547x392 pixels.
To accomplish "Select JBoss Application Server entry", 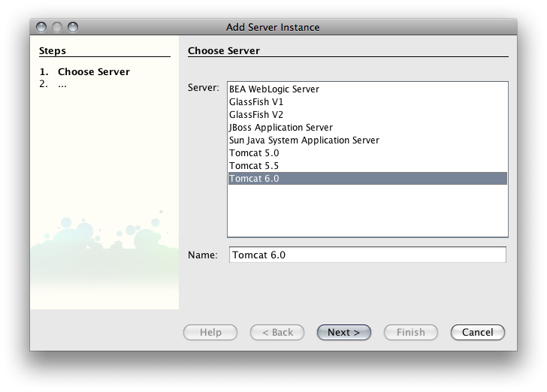I will point(367,128).
